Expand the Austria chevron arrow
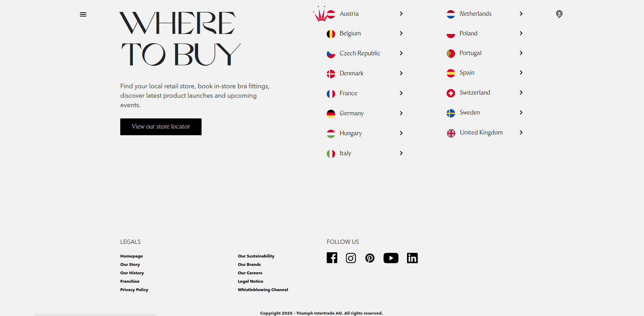 [x=401, y=14]
